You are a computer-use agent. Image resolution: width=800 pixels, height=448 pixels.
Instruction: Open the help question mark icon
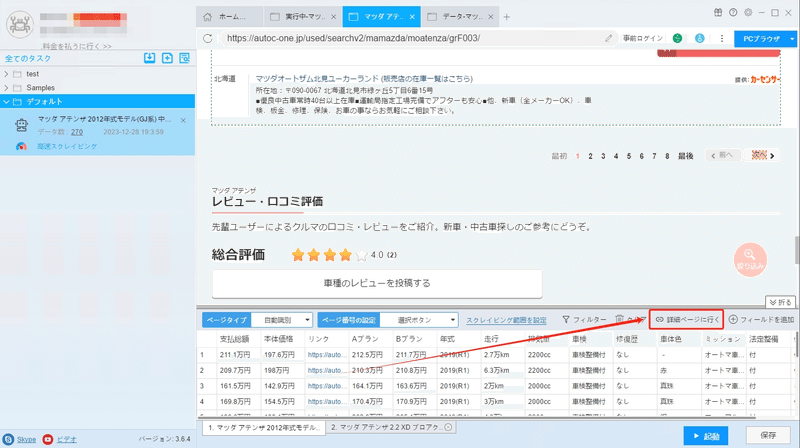point(733,12)
